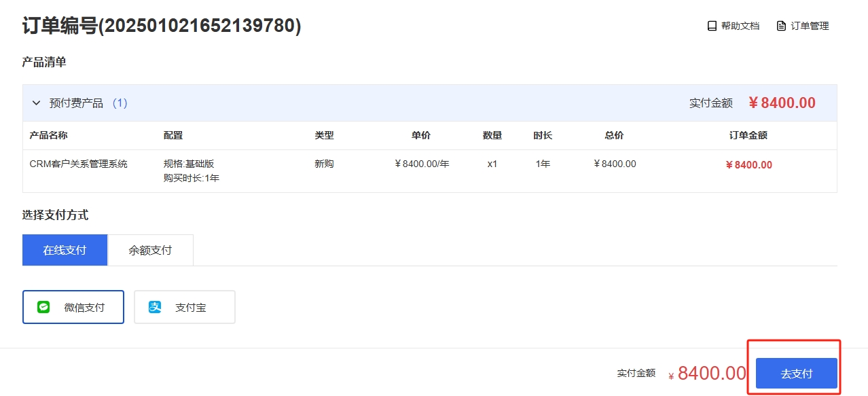The width and height of the screenshot is (868, 396).
Task: Open the 订单管理 link
Action: pos(803,26)
